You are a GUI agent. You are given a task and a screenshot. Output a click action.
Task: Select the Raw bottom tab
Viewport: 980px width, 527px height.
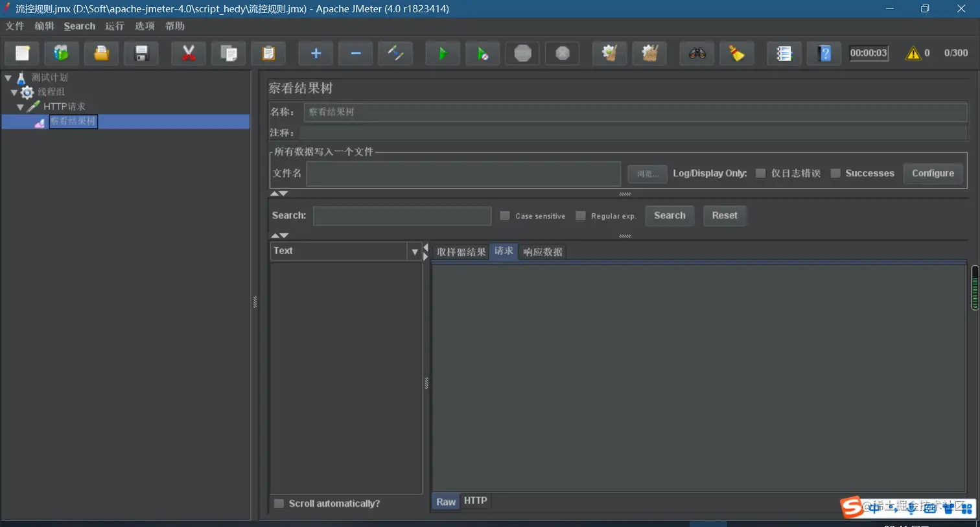(x=446, y=502)
